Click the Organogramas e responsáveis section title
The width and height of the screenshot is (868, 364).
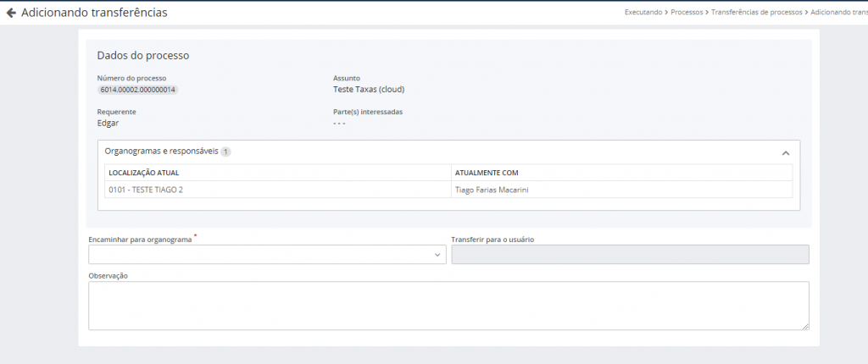(x=161, y=152)
